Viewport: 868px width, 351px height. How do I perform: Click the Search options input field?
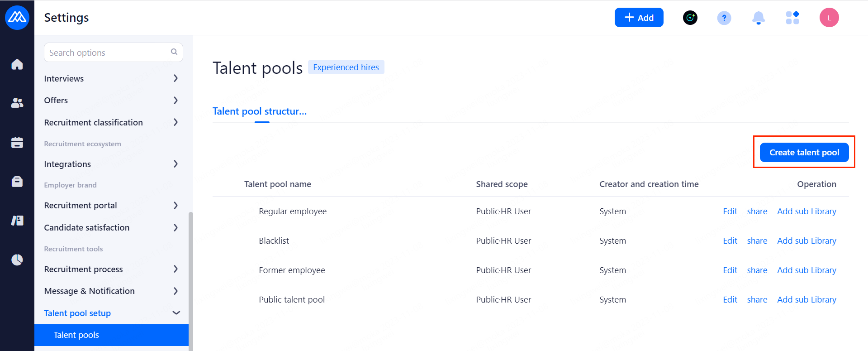(x=109, y=53)
